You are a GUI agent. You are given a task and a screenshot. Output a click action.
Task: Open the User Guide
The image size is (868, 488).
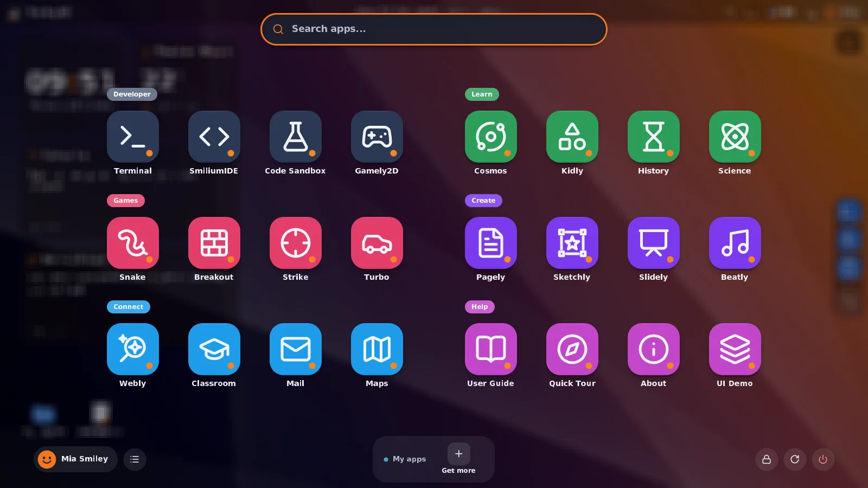click(491, 349)
